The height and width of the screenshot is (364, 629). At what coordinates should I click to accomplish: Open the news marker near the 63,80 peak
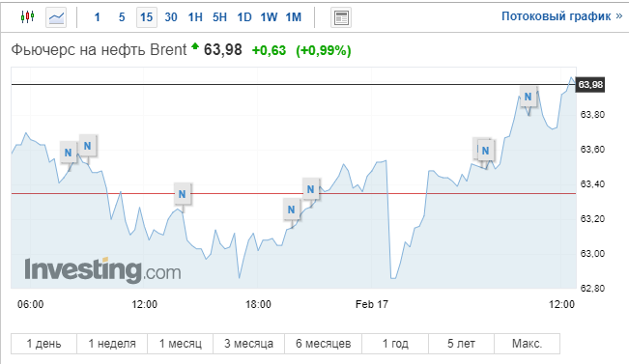click(x=528, y=97)
